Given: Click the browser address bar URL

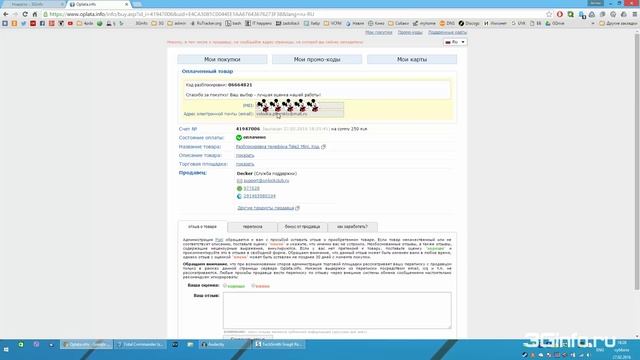Looking at the screenshot, I should point(182,14).
